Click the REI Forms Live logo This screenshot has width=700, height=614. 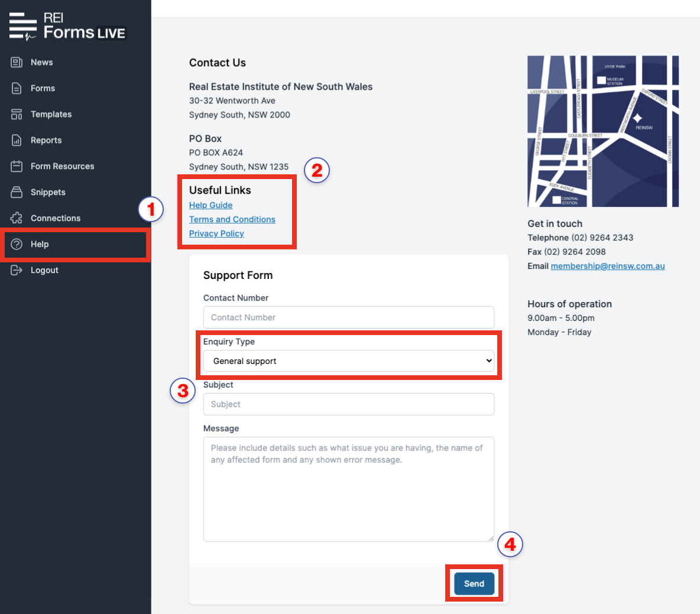point(67,25)
